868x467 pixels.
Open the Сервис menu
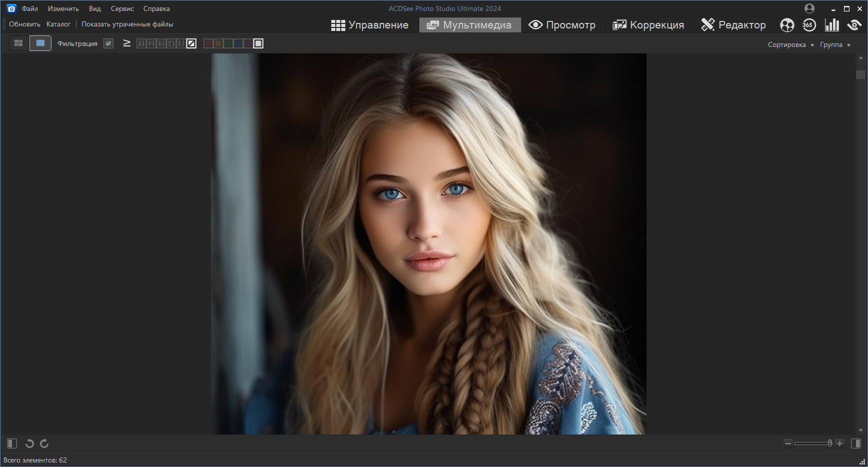122,8
